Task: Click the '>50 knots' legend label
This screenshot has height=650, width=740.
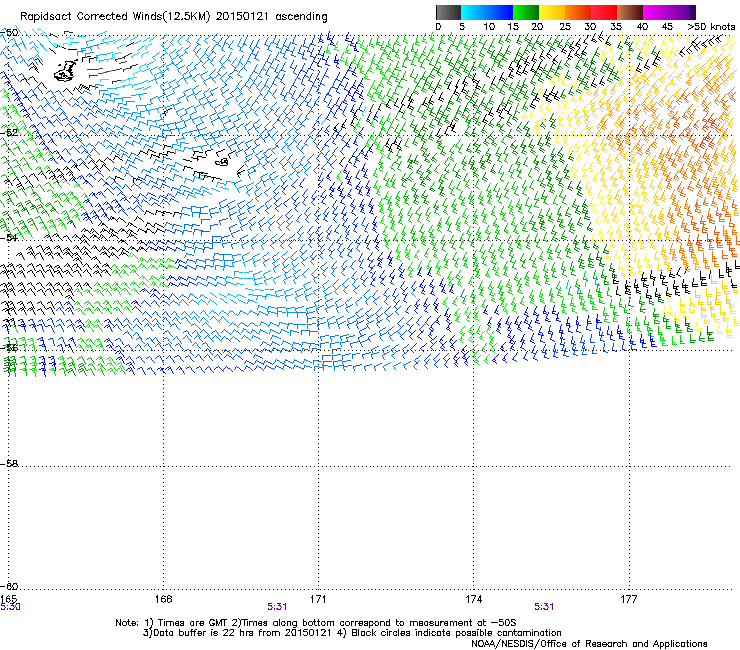Action: [711, 27]
